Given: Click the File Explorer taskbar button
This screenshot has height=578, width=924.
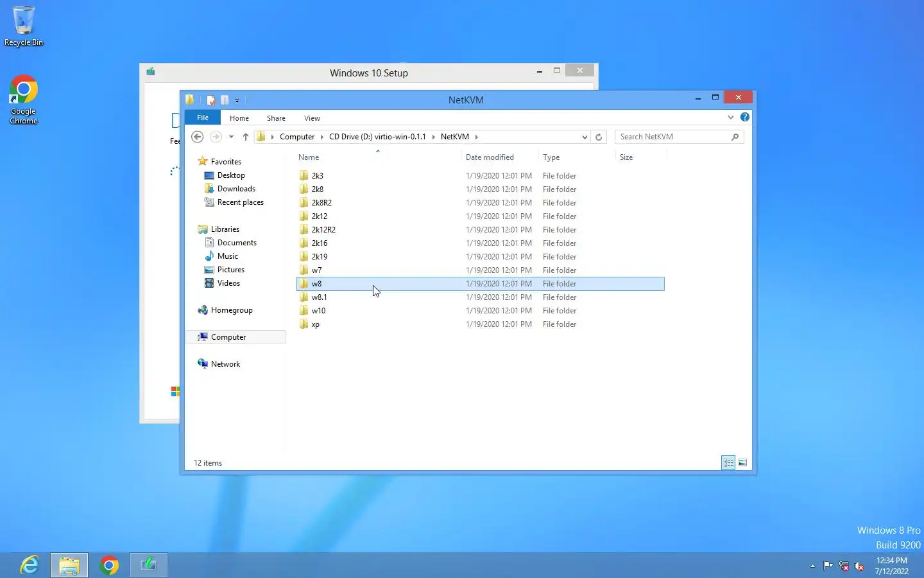Looking at the screenshot, I should coord(69,565).
